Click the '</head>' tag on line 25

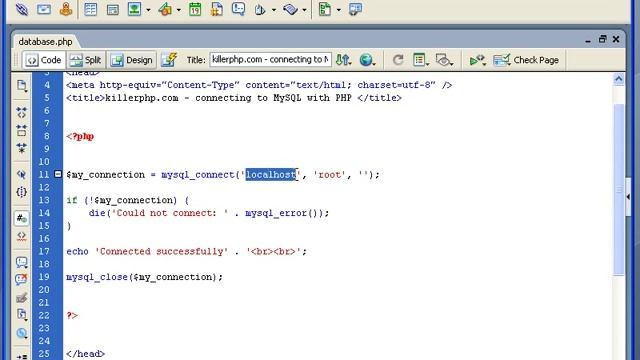(85, 353)
